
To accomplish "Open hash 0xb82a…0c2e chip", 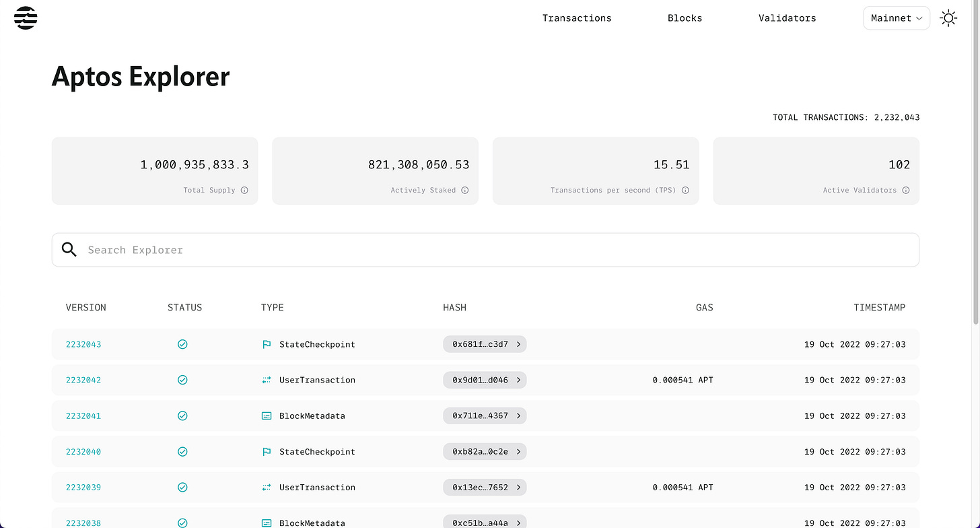I will click(485, 452).
